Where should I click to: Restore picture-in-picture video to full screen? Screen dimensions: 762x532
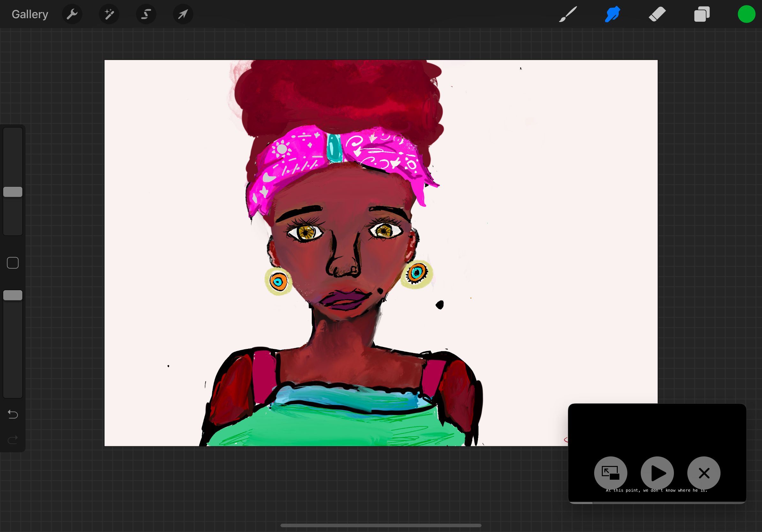(610, 473)
